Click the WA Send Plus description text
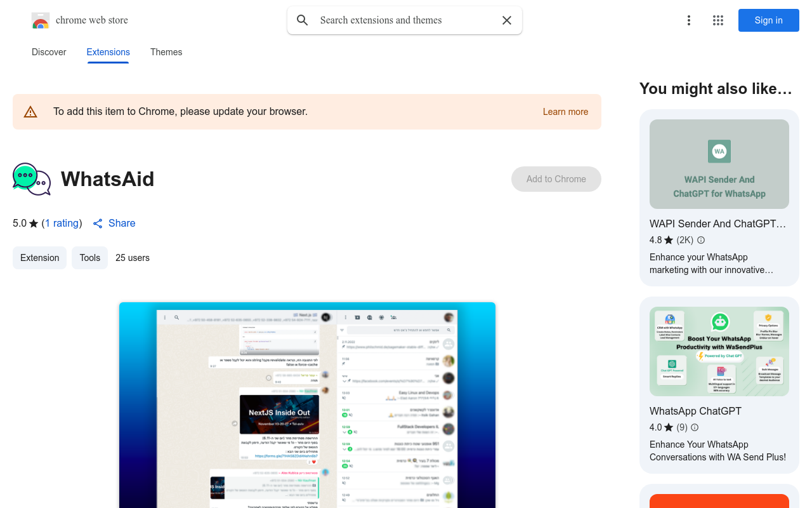Image resolution: width=812 pixels, height=508 pixels. tap(717, 451)
